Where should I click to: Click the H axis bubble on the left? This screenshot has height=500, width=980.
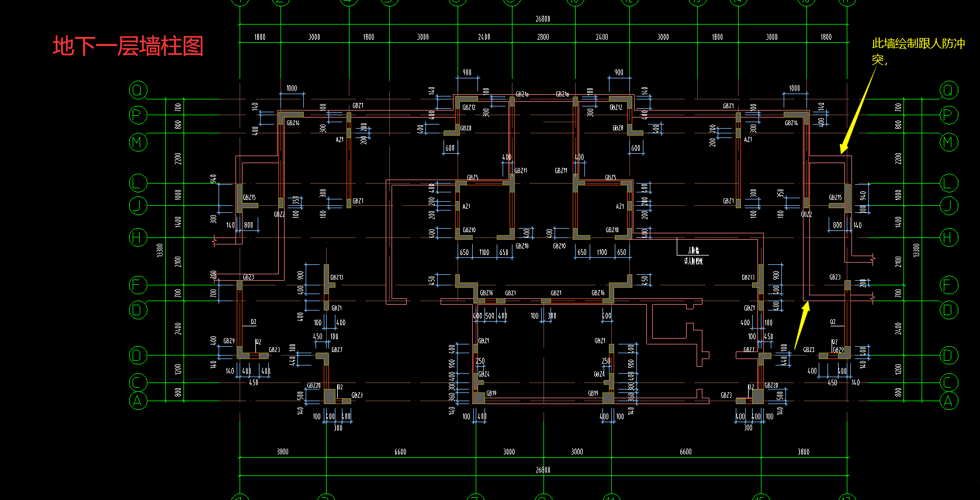(138, 237)
